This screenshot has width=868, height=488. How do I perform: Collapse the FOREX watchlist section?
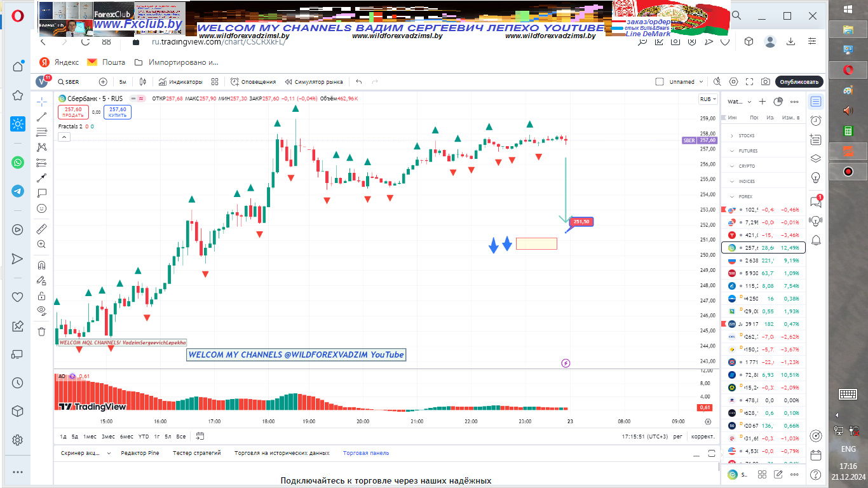(x=732, y=197)
